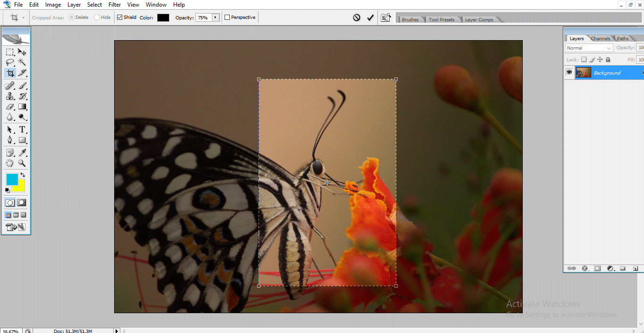Select the History Brush tool
The image size is (644, 333).
tap(22, 96)
